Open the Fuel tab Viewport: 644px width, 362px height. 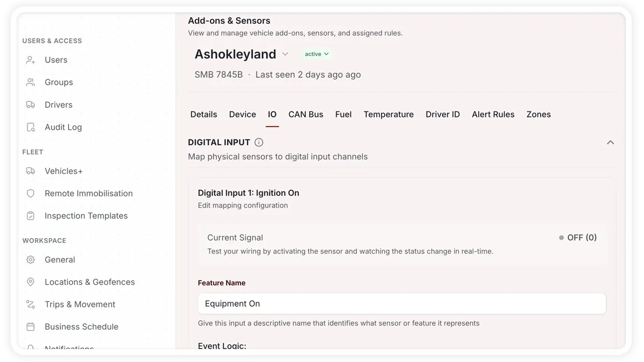343,114
